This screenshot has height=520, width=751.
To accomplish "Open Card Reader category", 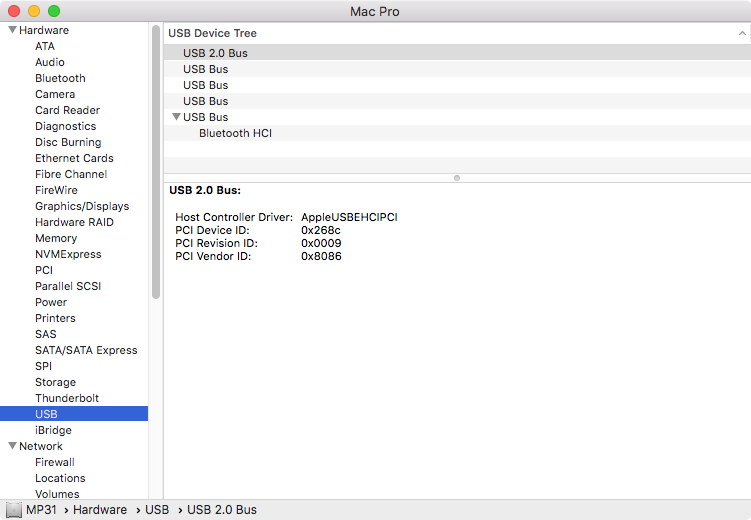I will coord(67,110).
